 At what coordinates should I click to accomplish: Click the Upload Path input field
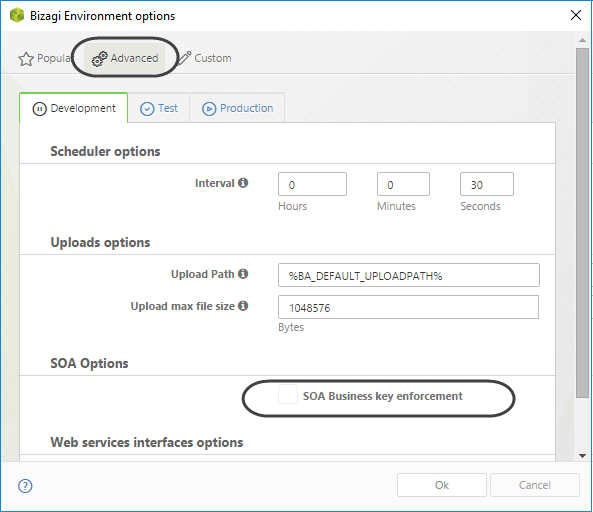[409, 275]
